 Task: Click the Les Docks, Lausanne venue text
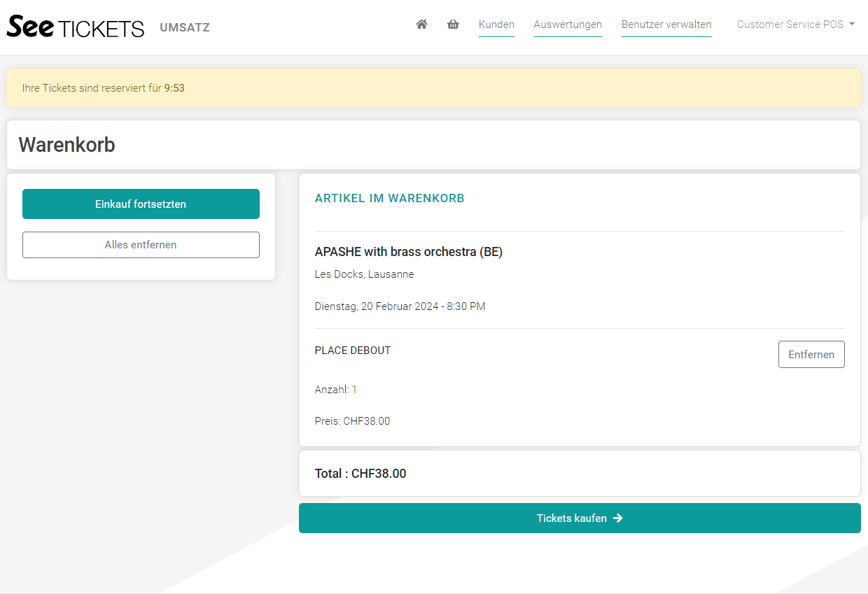[364, 274]
